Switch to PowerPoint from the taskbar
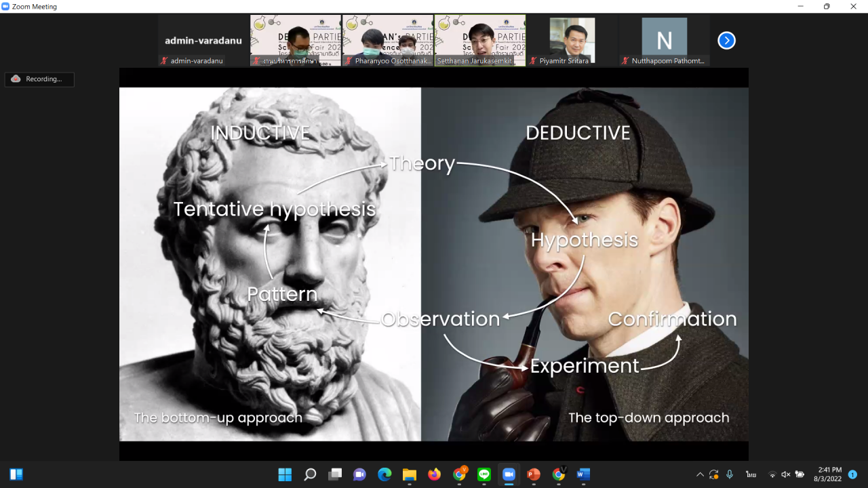Image resolution: width=868 pixels, height=488 pixels. (x=534, y=474)
